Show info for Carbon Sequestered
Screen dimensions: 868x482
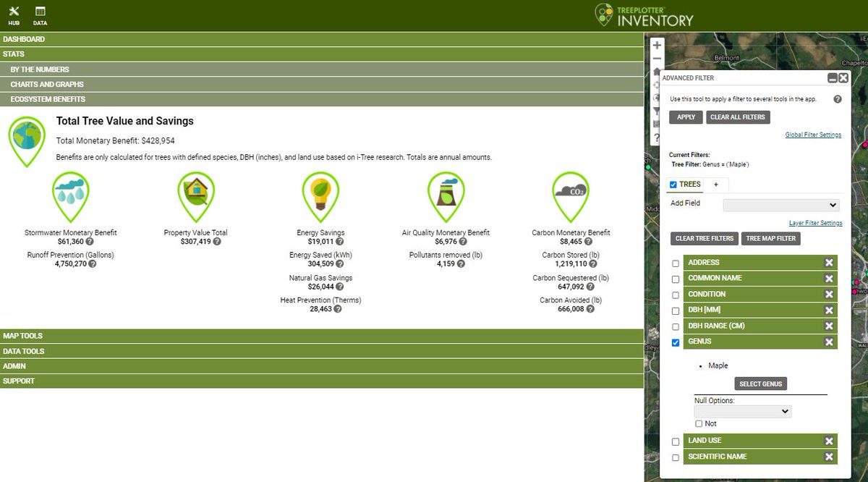(x=590, y=287)
